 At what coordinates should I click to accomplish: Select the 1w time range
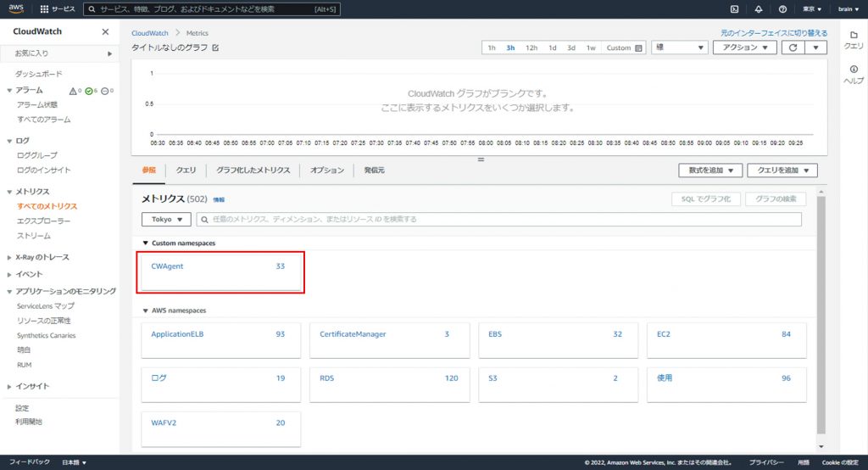pyautogui.click(x=591, y=48)
